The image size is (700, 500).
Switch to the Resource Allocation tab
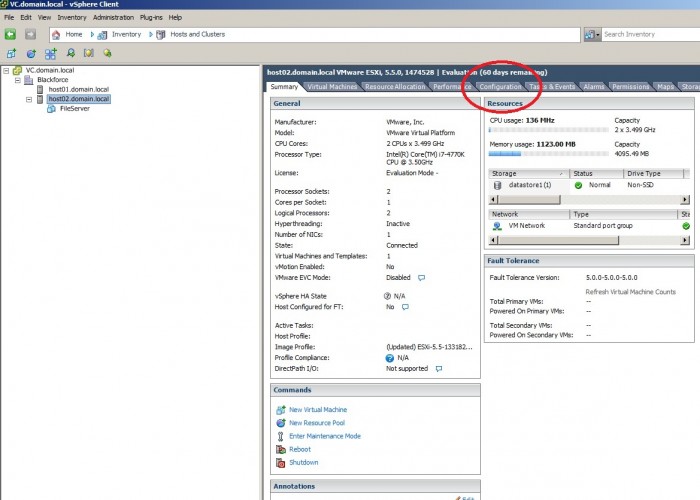pos(395,87)
